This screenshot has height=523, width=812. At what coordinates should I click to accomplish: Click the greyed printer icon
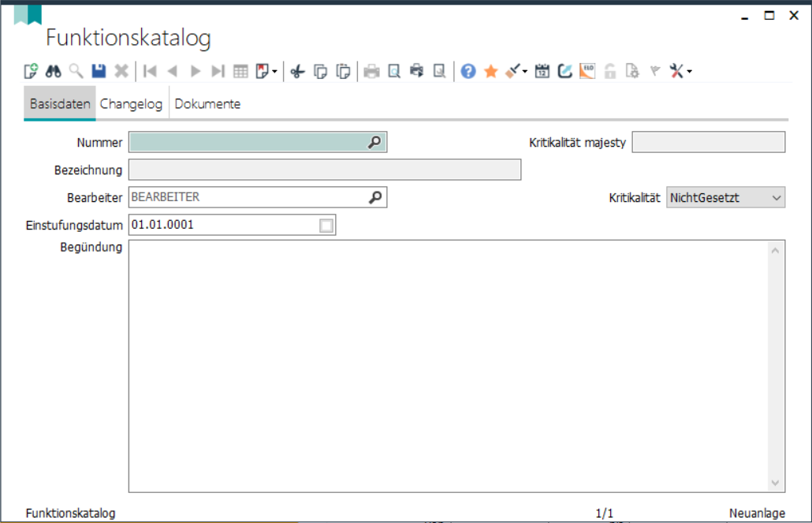coord(371,71)
